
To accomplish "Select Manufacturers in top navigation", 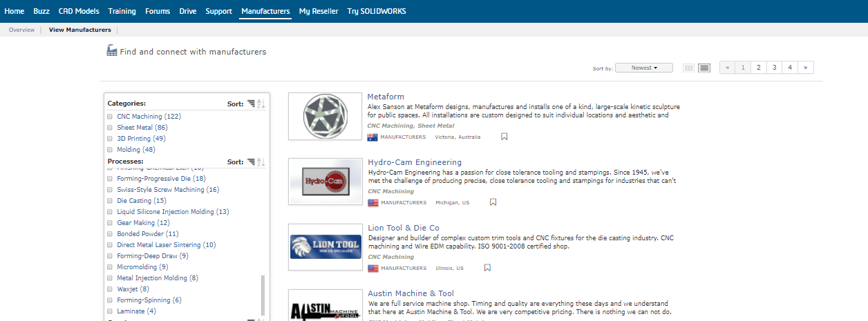I will click(265, 11).
